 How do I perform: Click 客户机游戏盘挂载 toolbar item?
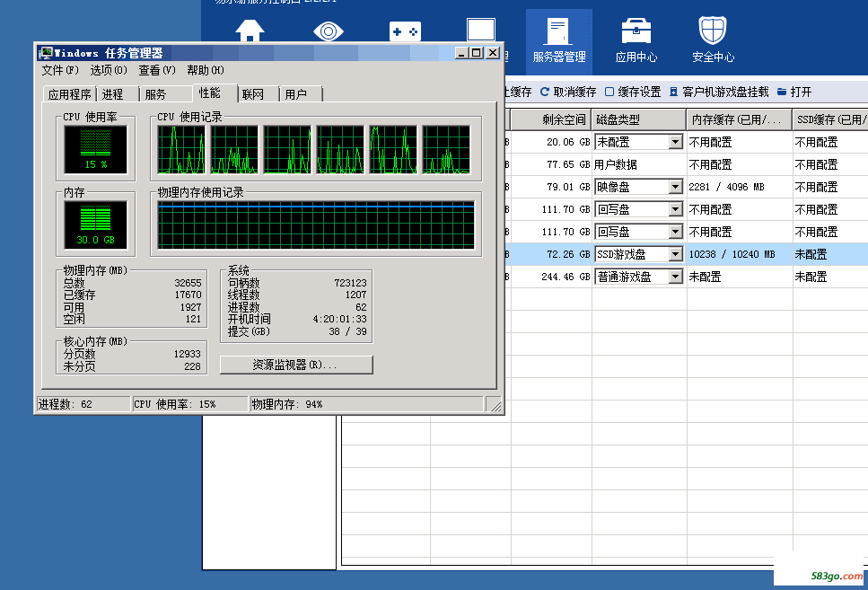click(718, 92)
